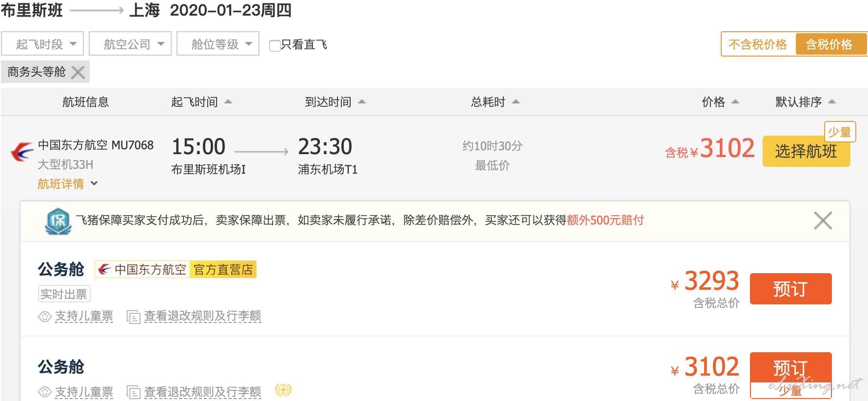This screenshot has height=401, width=868.
Task: Open the 舱位等级 dropdown
Action: click(218, 44)
